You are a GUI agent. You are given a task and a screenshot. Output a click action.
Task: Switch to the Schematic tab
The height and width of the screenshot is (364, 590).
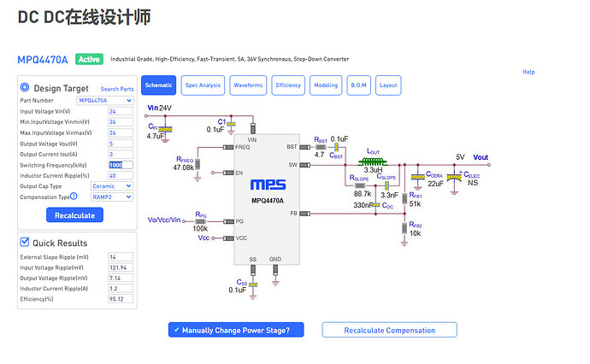click(158, 85)
